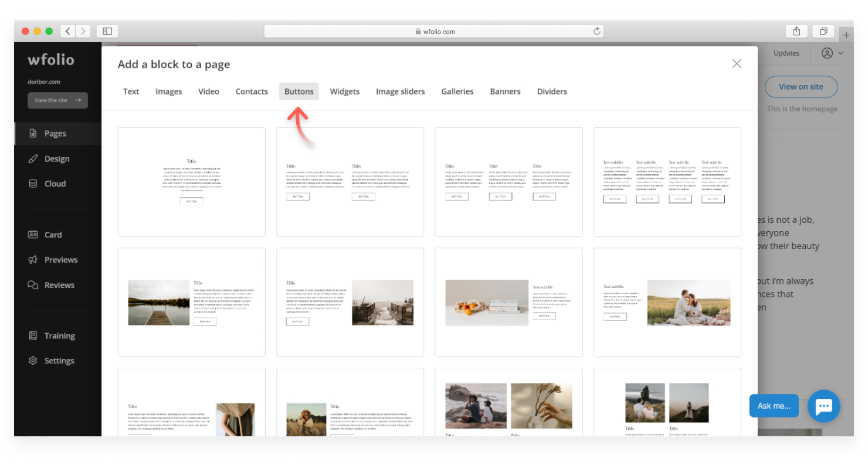Viewport: 868px width, 468px height.
Task: Reload the wfolio.com page
Action: coord(597,31)
